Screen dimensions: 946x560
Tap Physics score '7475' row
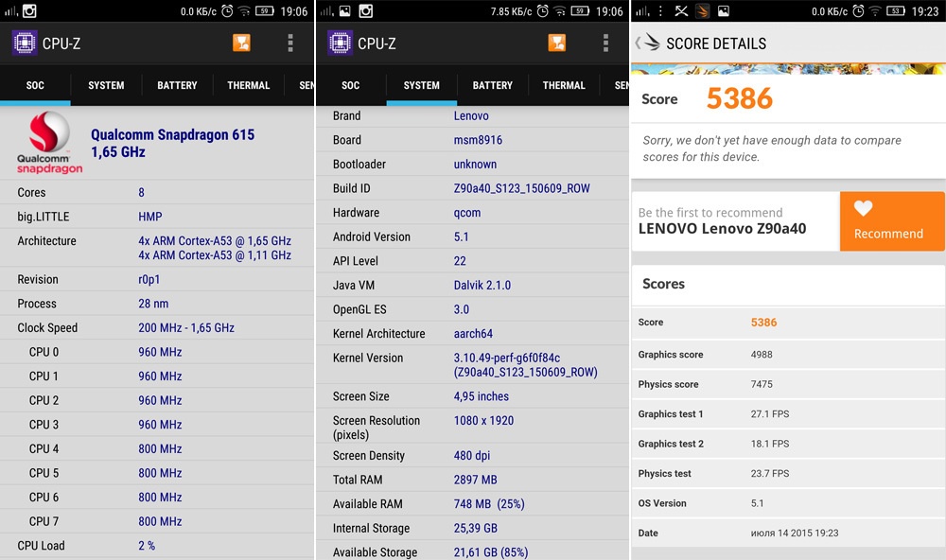(x=788, y=384)
